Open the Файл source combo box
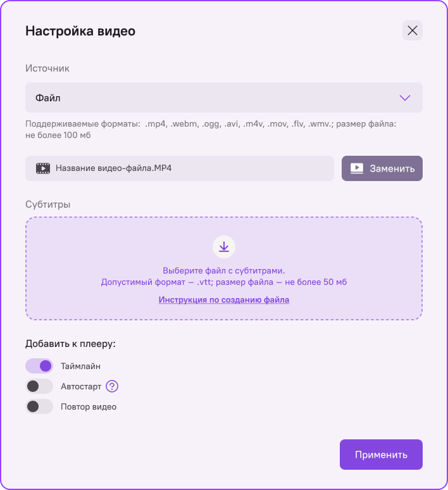448x490 pixels. [x=215, y=98]
